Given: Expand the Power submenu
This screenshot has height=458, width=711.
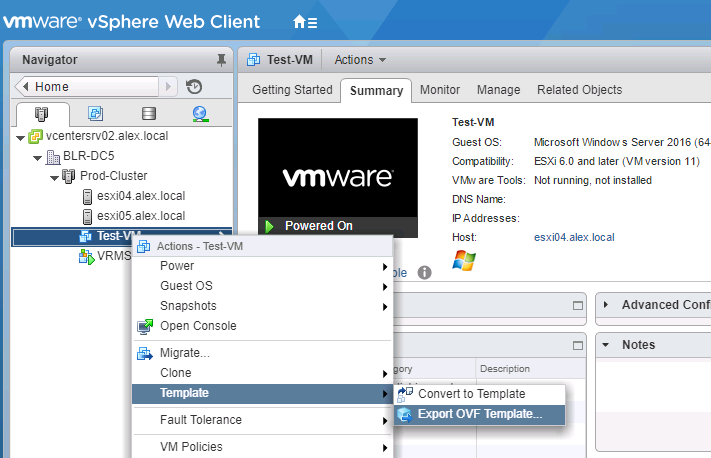Looking at the screenshot, I should [262, 266].
